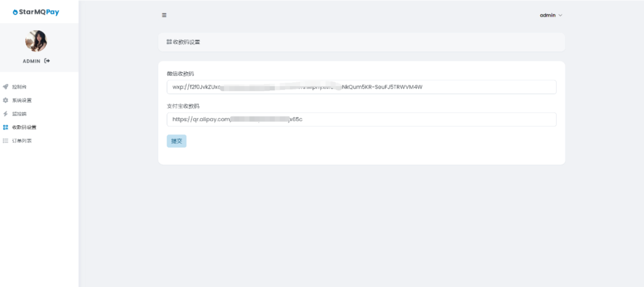Toggle sidebar with the hamburger menu icon
The width and height of the screenshot is (644, 287).
(164, 15)
